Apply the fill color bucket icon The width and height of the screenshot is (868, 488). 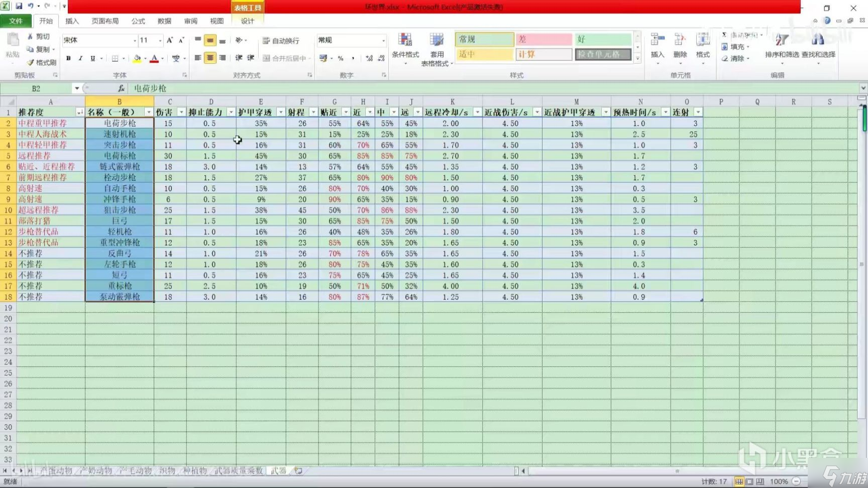[137, 58]
